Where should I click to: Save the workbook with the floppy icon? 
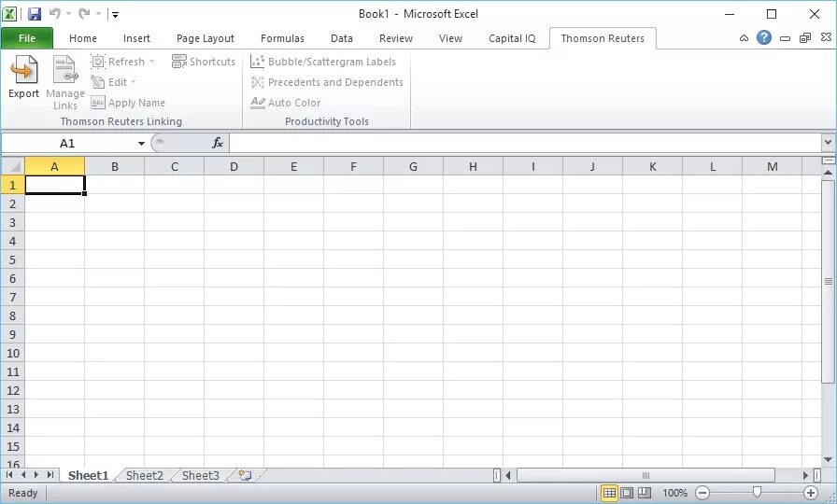coord(35,14)
